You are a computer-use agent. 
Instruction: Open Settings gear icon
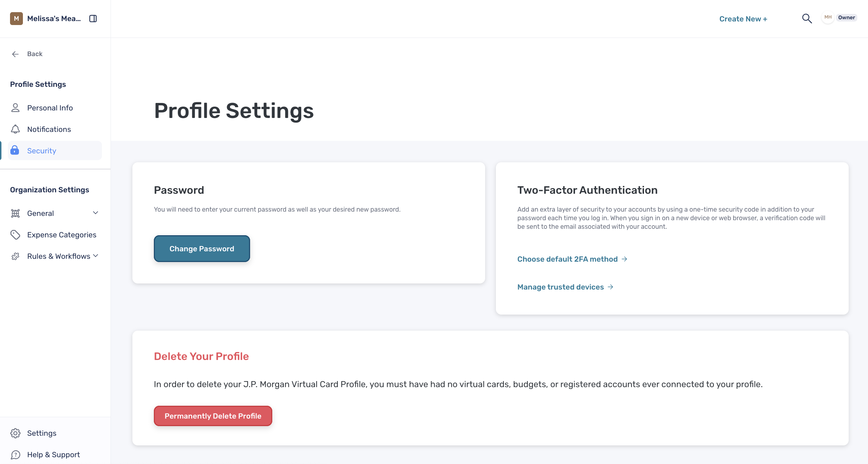click(x=15, y=433)
